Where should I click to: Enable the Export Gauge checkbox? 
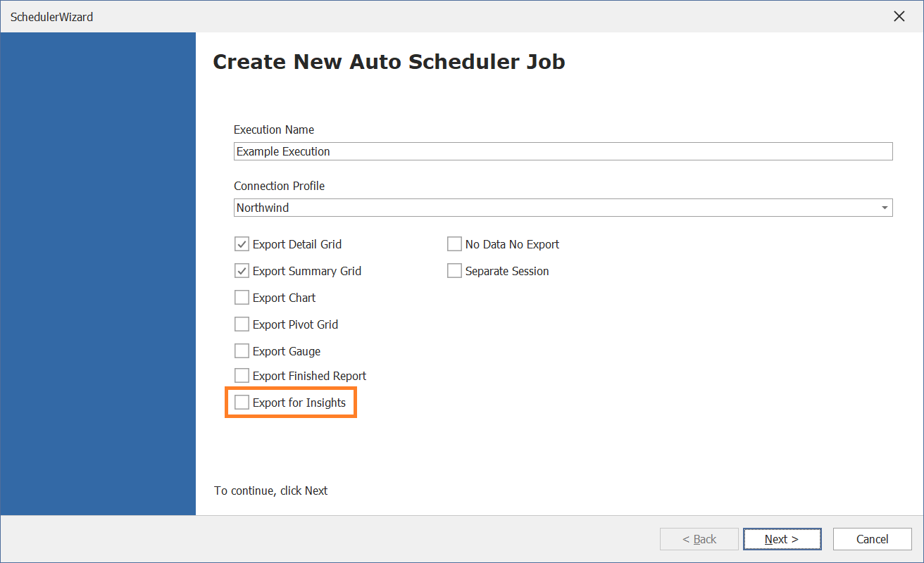tap(242, 351)
